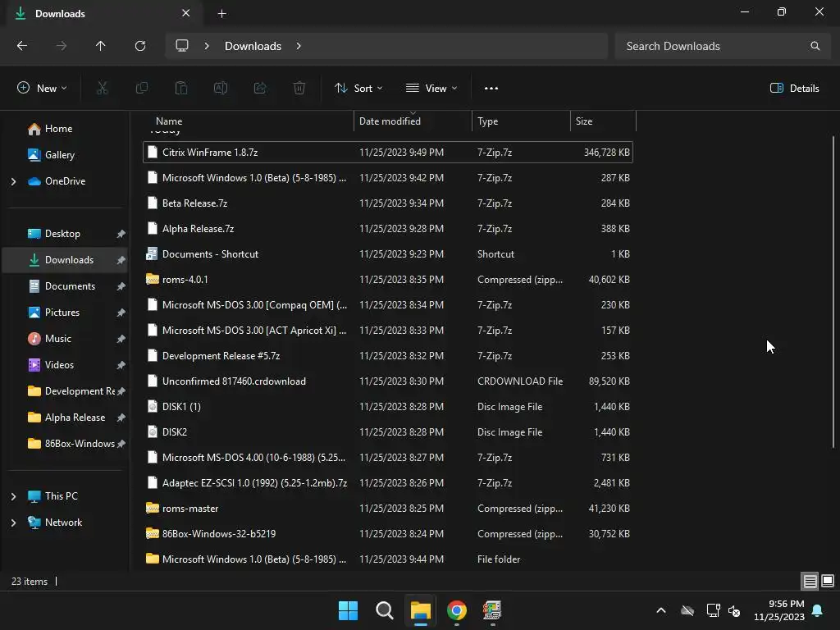Go back with the back arrow

coord(22,46)
